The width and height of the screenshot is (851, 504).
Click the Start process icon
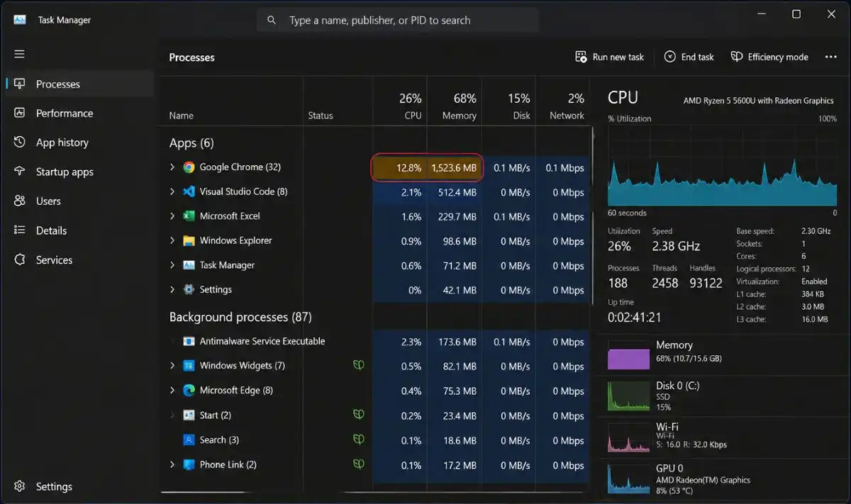189,415
